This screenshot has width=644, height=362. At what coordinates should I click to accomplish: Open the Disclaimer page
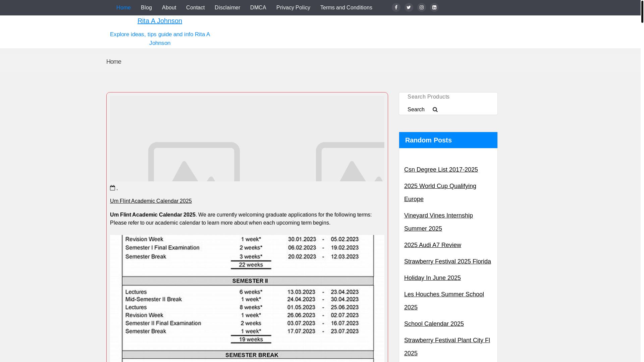click(x=227, y=7)
